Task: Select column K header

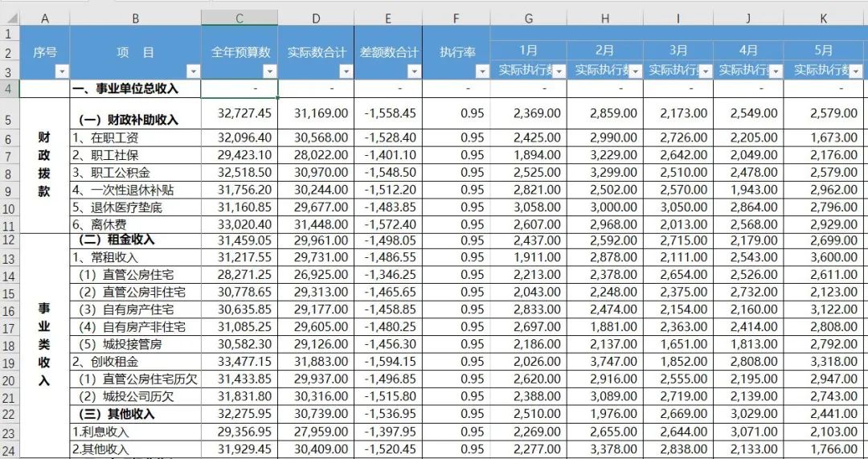Action: pos(825,18)
